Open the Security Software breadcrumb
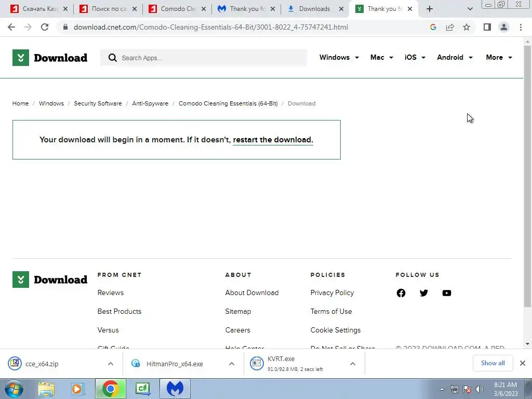Image resolution: width=532 pixels, height=399 pixels. (98, 103)
